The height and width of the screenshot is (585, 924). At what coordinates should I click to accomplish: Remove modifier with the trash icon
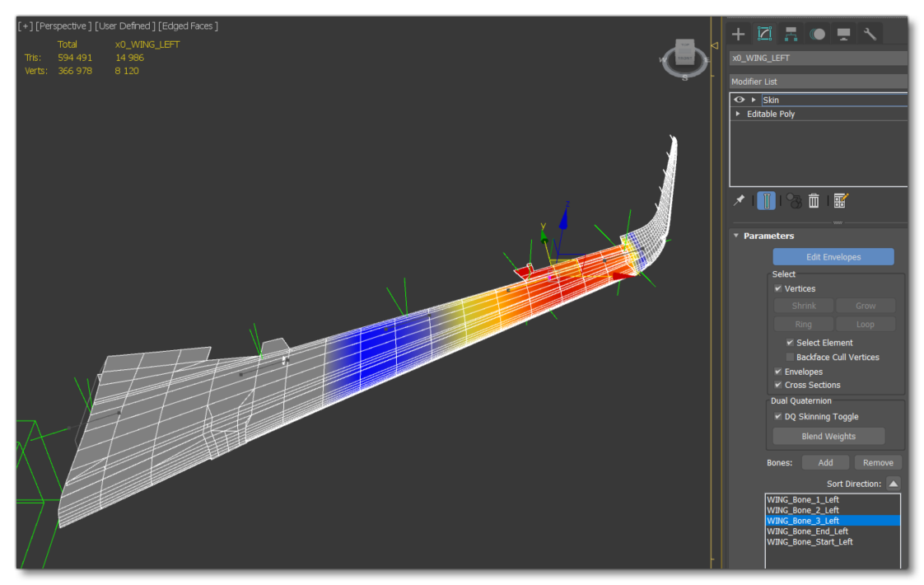coord(814,200)
